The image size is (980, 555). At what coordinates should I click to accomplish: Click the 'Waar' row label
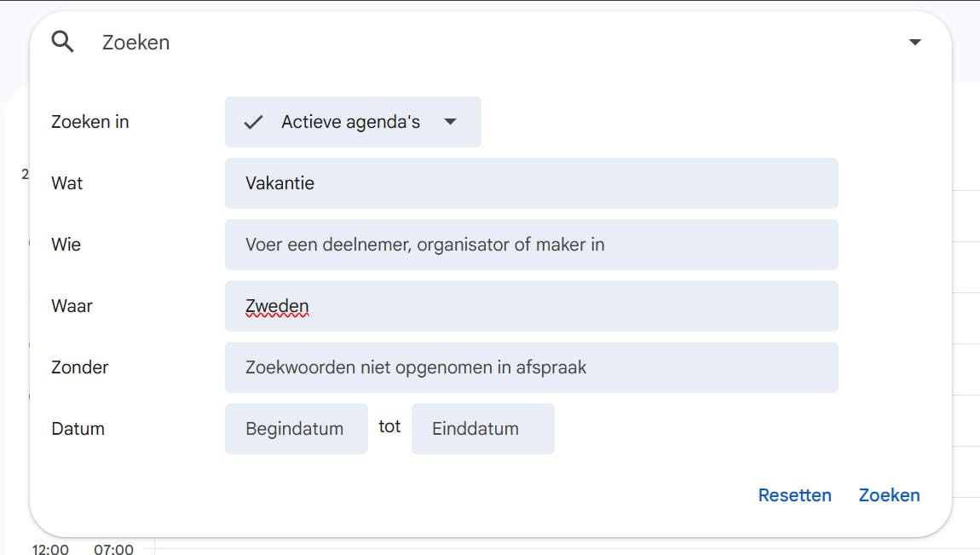[x=72, y=306]
